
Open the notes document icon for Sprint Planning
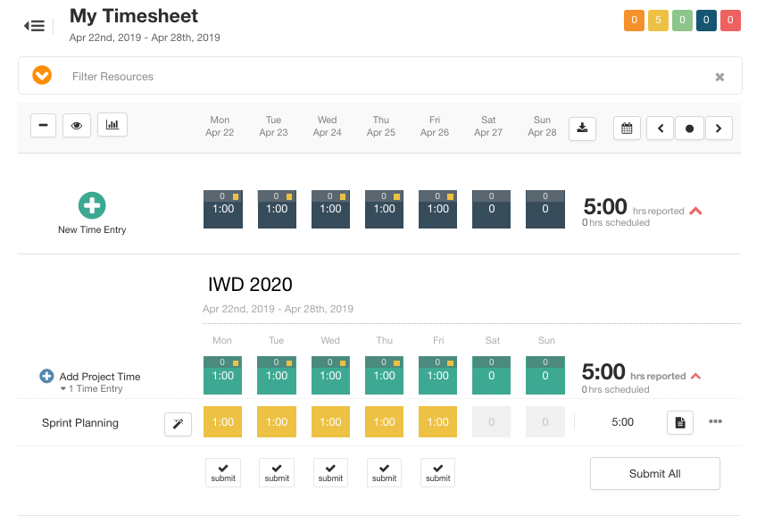pyautogui.click(x=680, y=422)
